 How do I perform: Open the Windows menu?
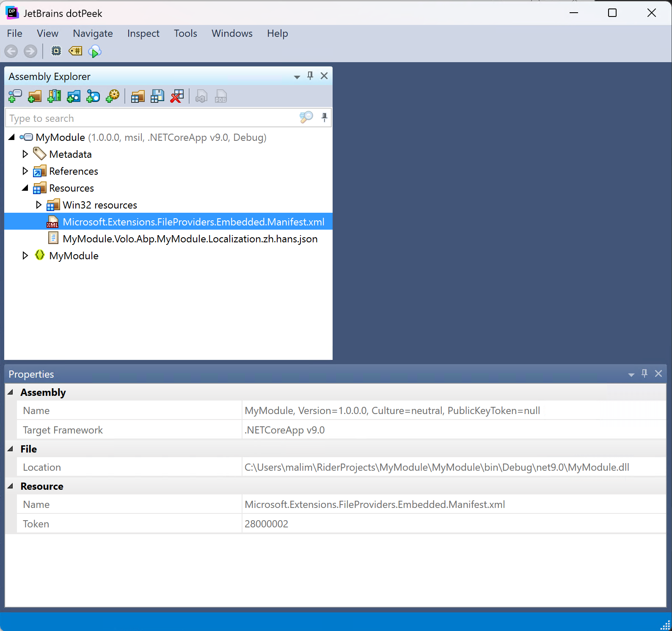[232, 33]
